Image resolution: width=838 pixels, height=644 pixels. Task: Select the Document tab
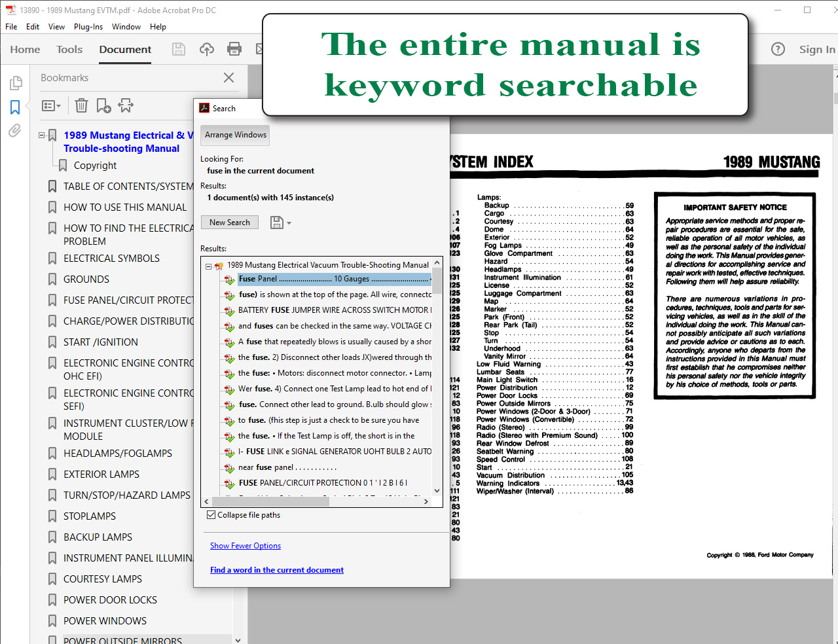(125, 50)
